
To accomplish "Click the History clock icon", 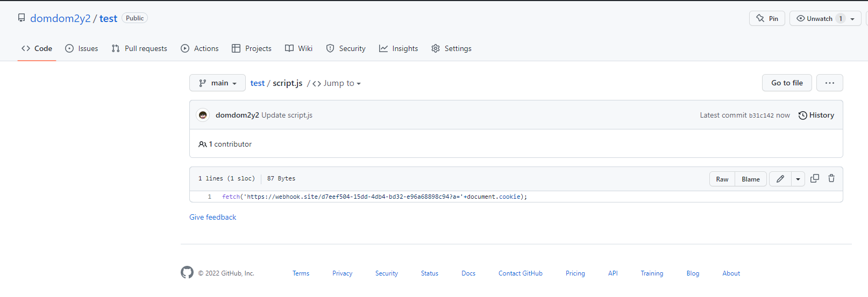I will (x=803, y=115).
